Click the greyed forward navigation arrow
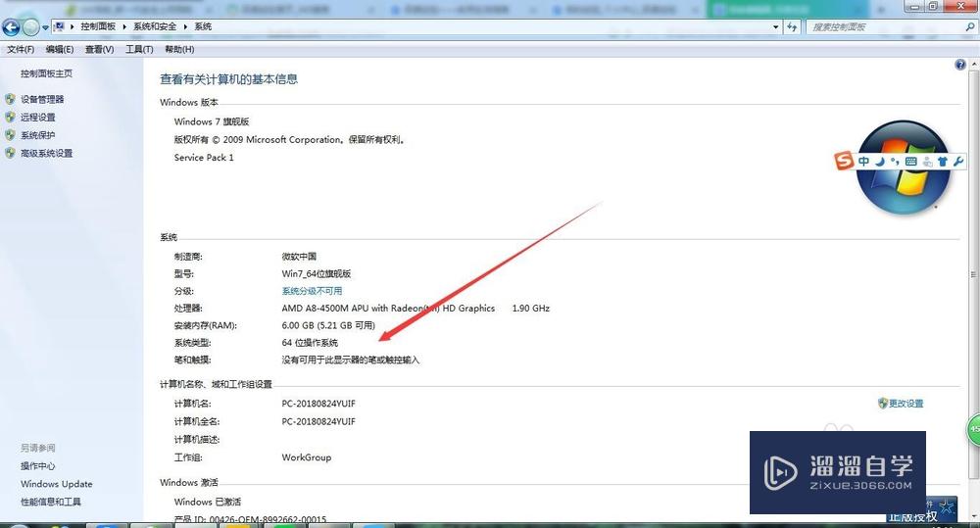The image size is (980, 528). coord(30,26)
